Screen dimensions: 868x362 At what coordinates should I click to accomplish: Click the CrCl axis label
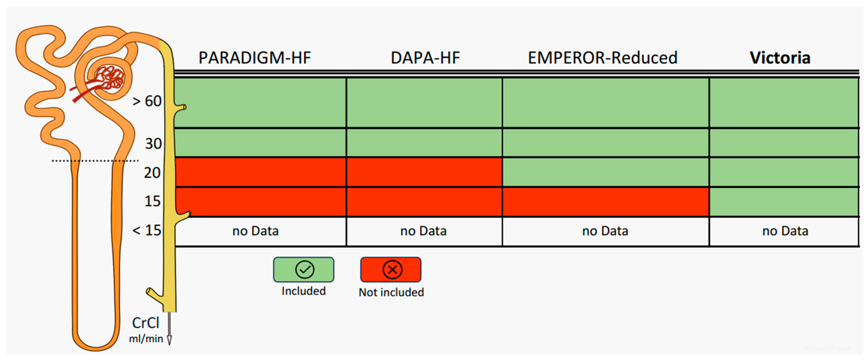145,323
